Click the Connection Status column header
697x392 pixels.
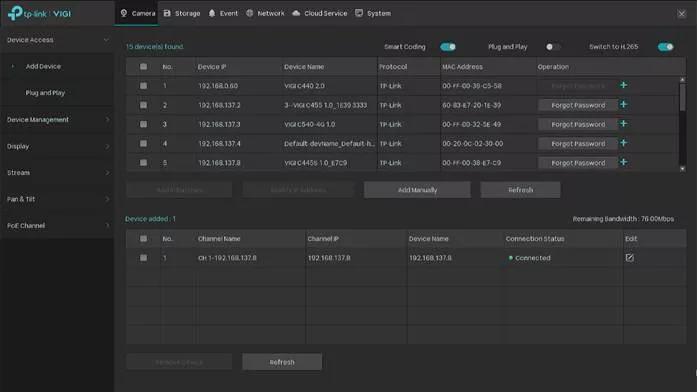(x=535, y=239)
